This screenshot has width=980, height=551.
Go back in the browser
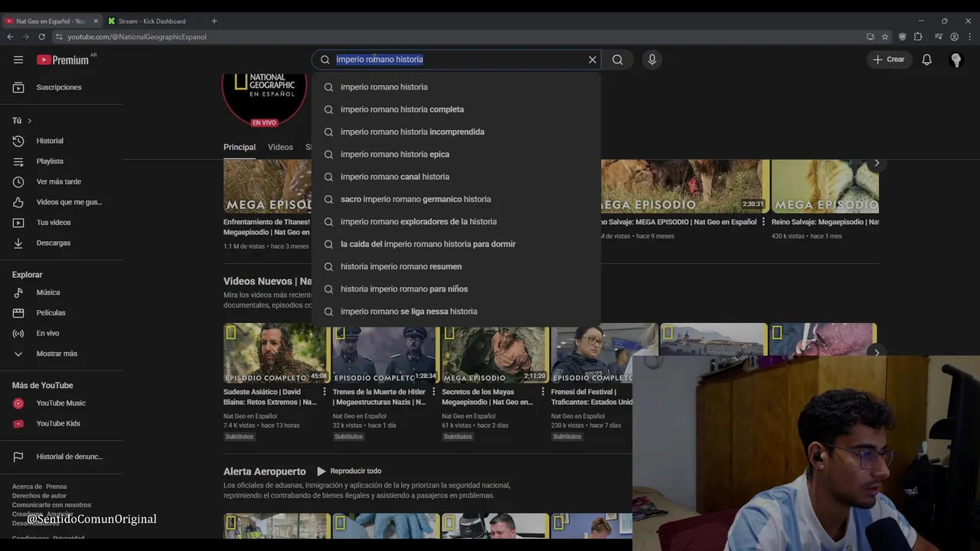click(x=10, y=37)
